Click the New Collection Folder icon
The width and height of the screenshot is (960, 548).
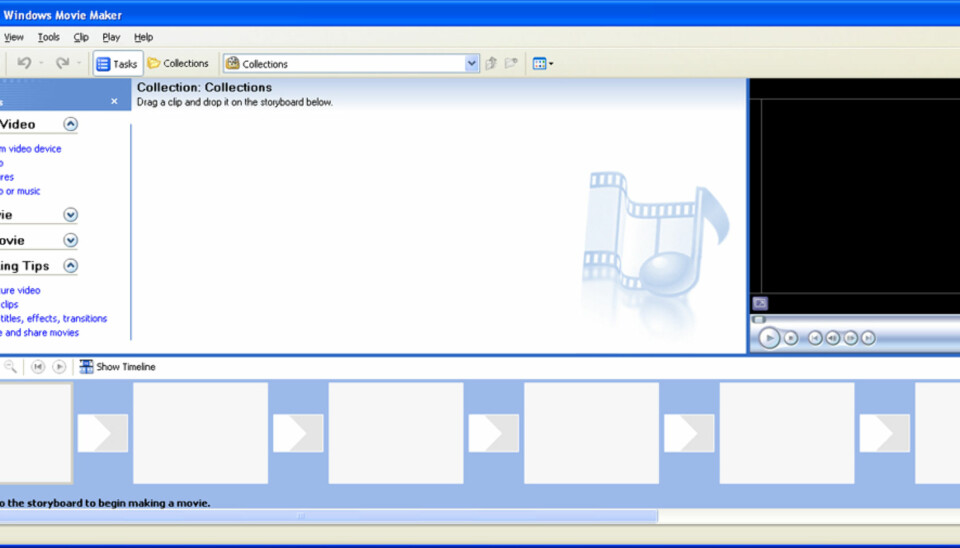511,63
